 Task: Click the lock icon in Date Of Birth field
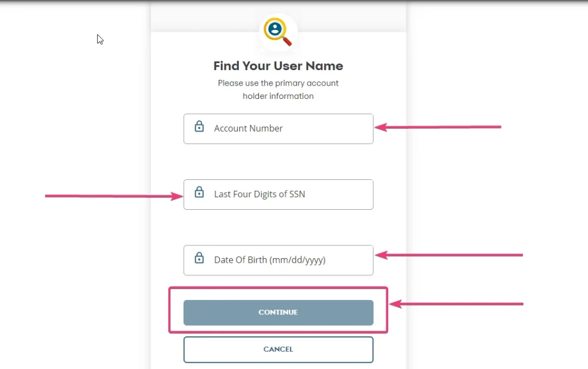pyautogui.click(x=199, y=258)
